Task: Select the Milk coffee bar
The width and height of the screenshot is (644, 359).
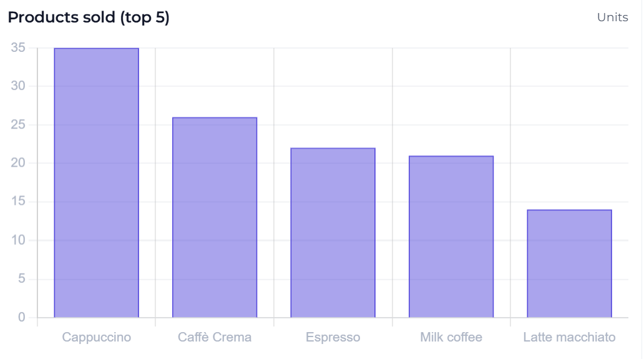Action: tap(451, 236)
